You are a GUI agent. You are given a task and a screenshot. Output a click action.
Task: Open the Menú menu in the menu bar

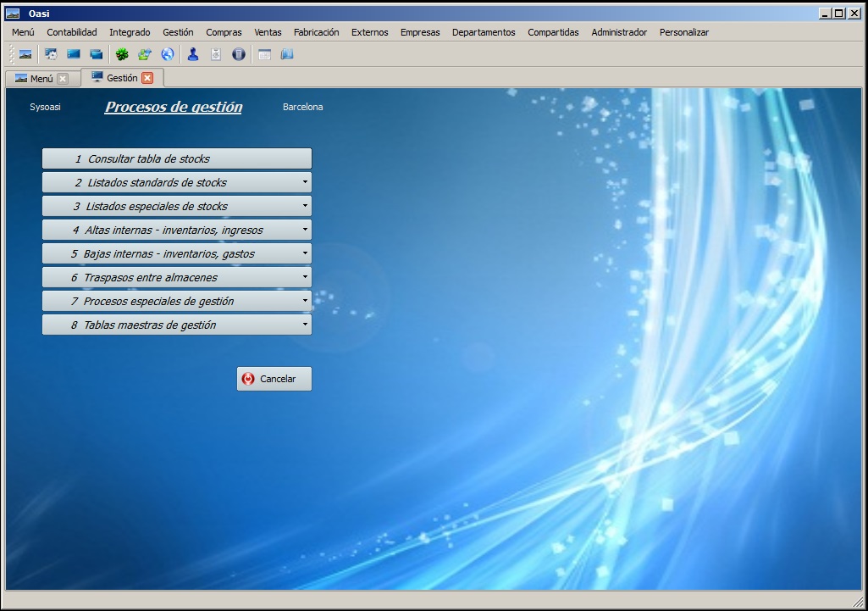click(x=23, y=32)
